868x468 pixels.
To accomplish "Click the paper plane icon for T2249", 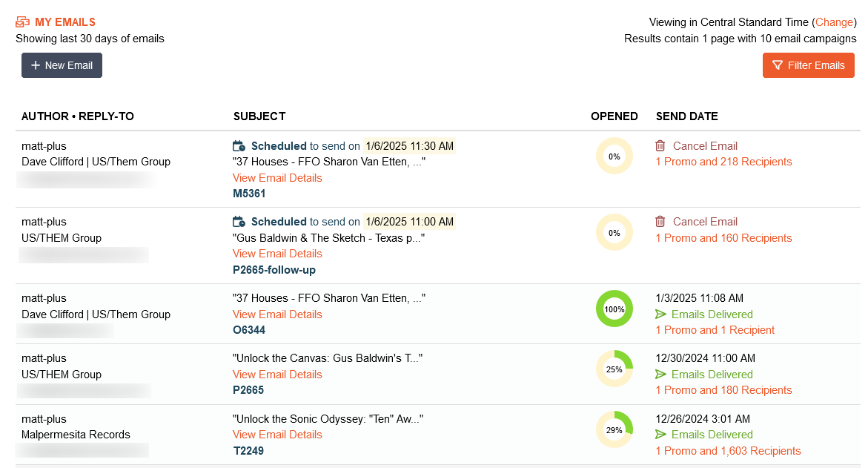I will [x=661, y=435].
